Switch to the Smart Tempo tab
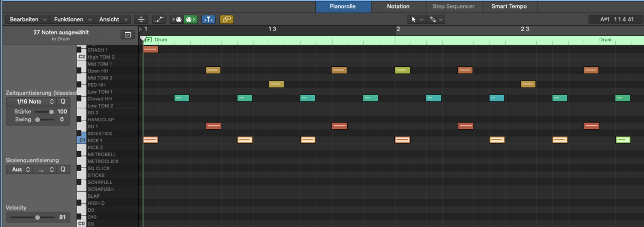This screenshot has height=227, width=644. (509, 7)
